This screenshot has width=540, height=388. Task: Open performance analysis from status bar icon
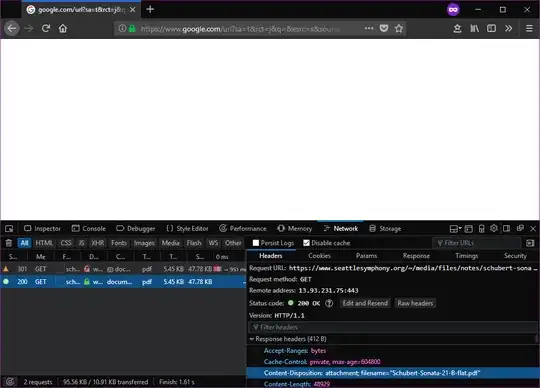10,381
